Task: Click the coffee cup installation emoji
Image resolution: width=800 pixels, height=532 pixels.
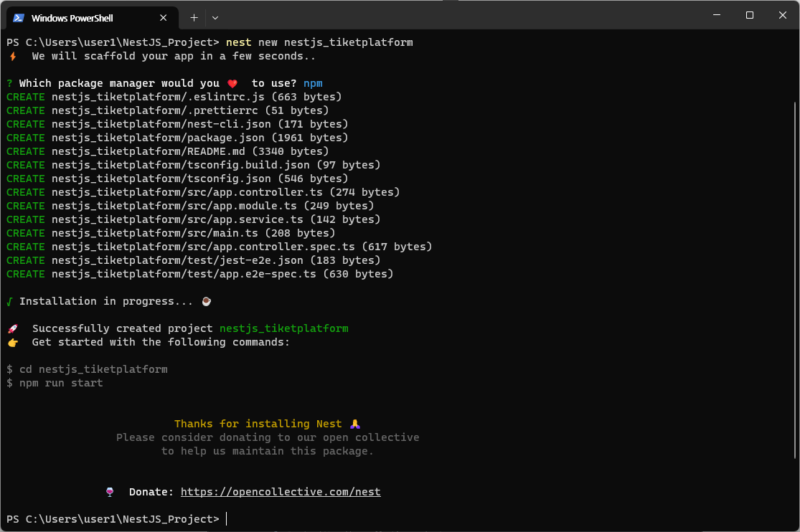Action: pyautogui.click(x=207, y=301)
